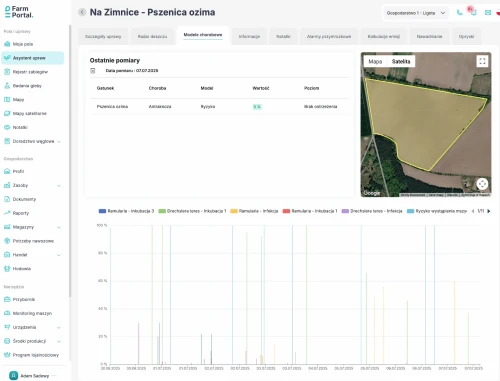This screenshot has width=500, height=381.
Task: Switch to Radar deszczu tab
Action: point(152,36)
